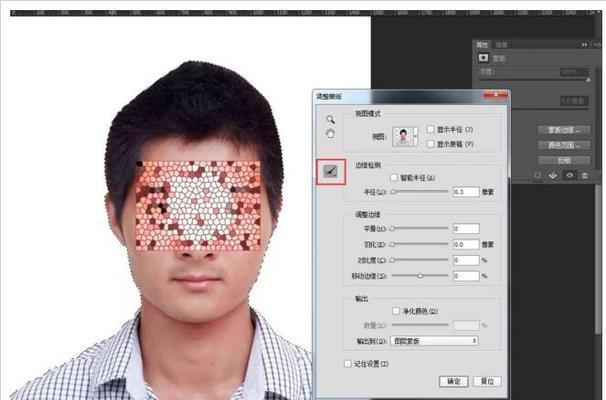This screenshot has width=606, height=400.
Task: Click the density slider handle in Properties
Action: click(x=588, y=80)
